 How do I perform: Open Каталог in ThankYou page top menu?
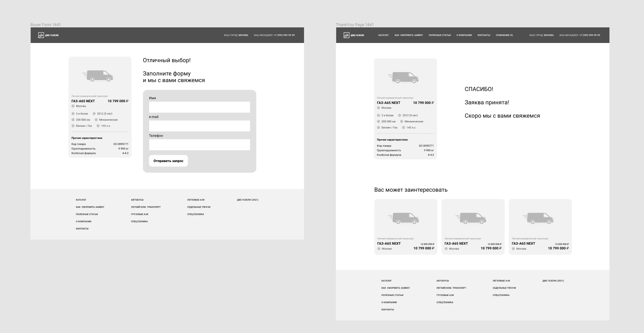383,35
